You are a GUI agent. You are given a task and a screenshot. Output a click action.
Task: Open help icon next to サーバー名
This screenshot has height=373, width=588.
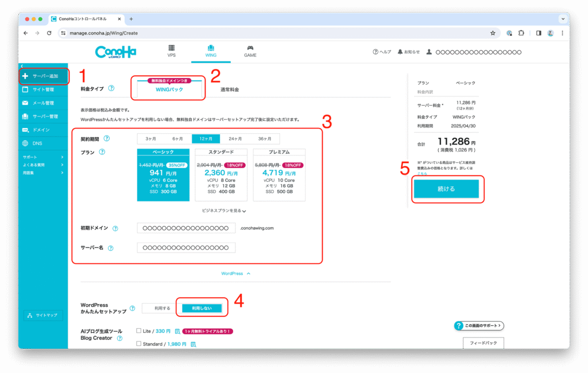111,248
